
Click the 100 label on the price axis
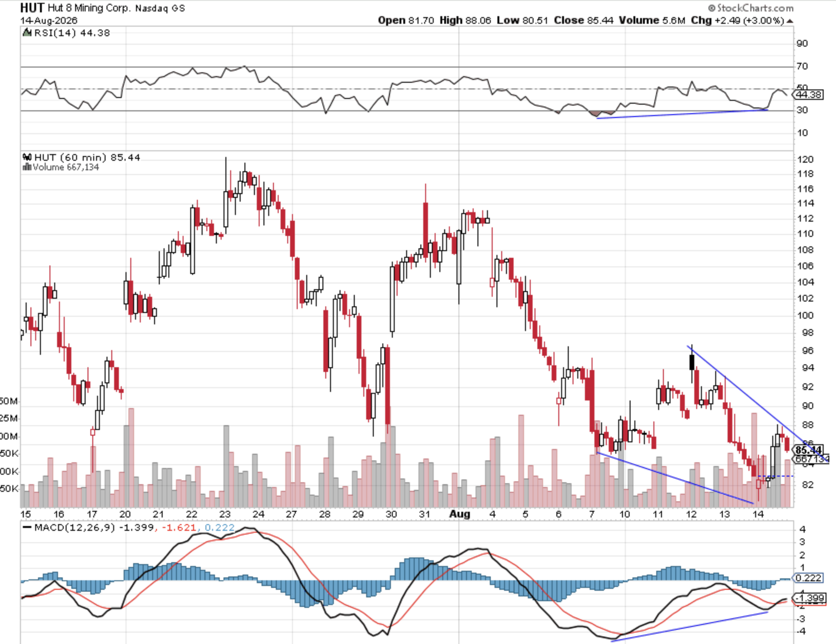(806, 315)
